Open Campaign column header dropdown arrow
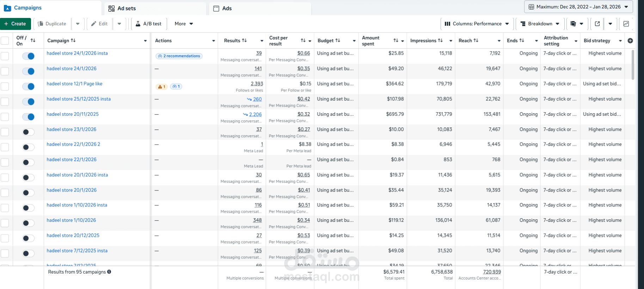The width and height of the screenshot is (644, 289). (x=145, y=41)
